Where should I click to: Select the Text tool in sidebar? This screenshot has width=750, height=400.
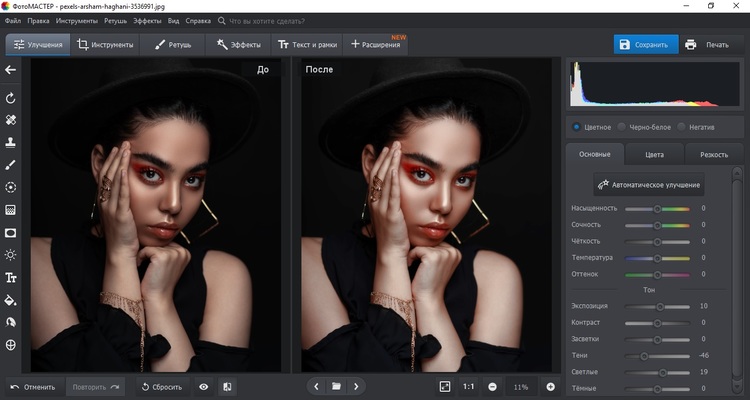click(11, 277)
